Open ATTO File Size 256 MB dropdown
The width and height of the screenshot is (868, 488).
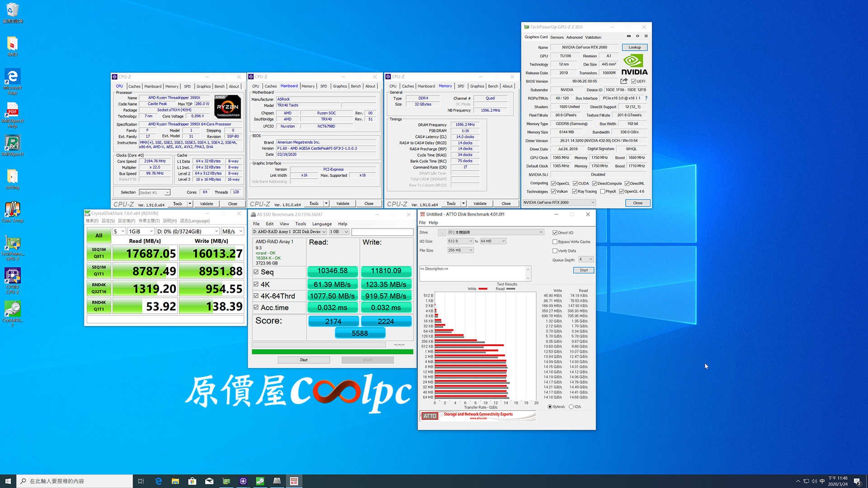tap(460, 250)
